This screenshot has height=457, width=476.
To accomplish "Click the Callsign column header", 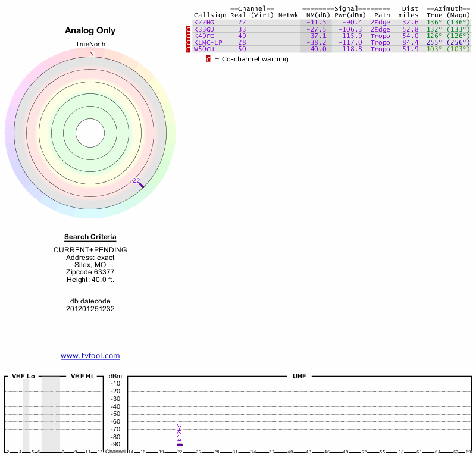I will [210, 15].
